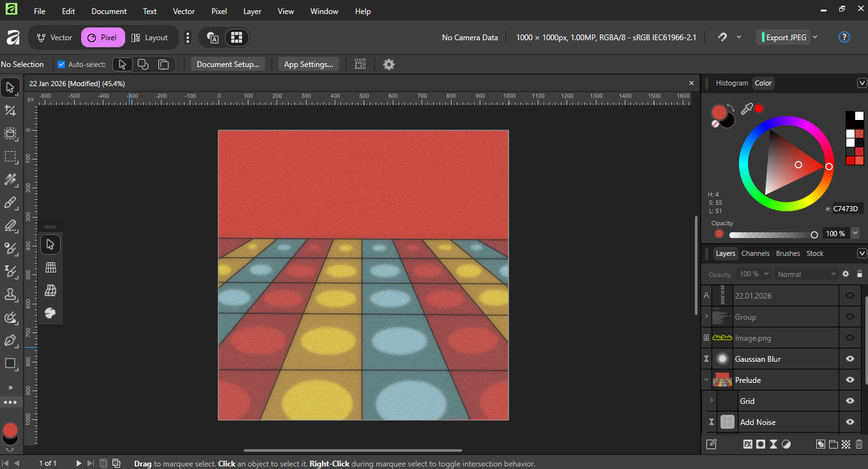Screen dimensions: 868x469
Task: Pick the Rectangular Marquee selection tool
Action: click(10, 156)
